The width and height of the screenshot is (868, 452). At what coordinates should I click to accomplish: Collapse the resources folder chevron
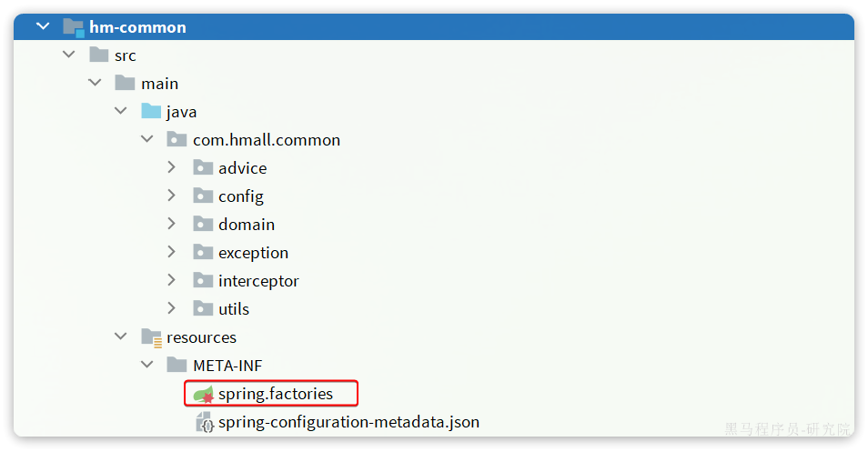click(x=121, y=337)
